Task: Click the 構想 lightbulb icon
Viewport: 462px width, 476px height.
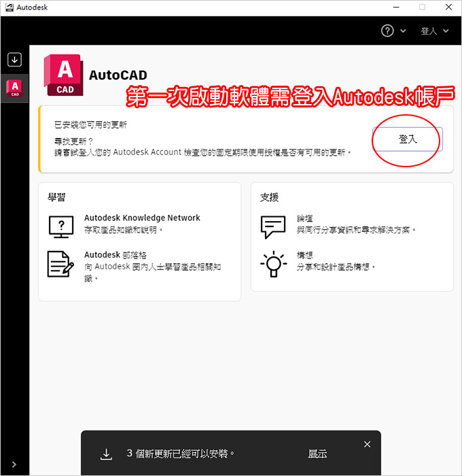Action: click(x=274, y=264)
